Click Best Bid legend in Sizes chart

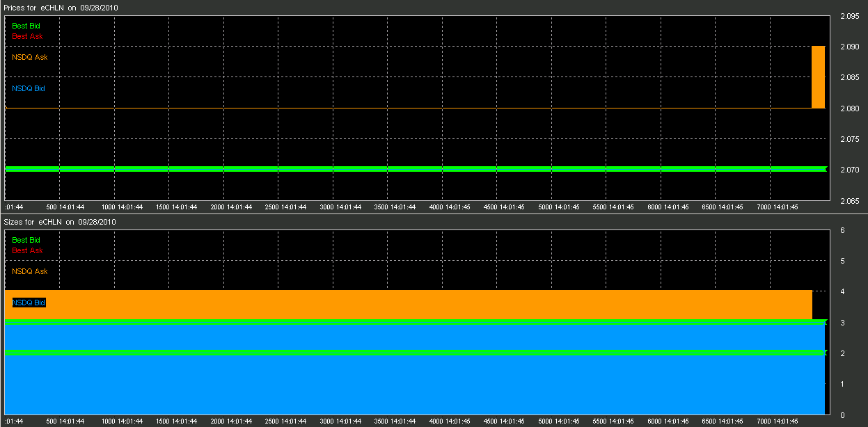[26, 240]
